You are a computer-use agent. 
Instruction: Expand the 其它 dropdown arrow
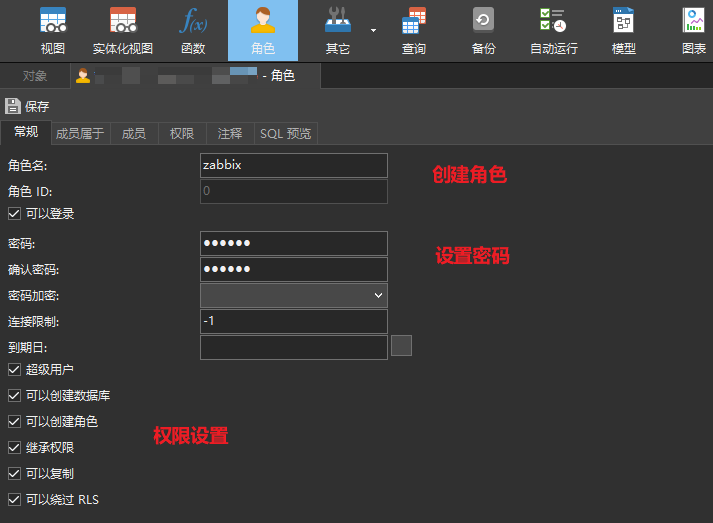[373, 30]
